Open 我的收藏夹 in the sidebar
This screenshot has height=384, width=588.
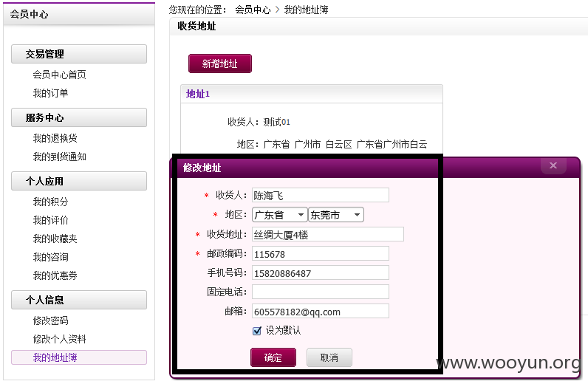pos(55,239)
